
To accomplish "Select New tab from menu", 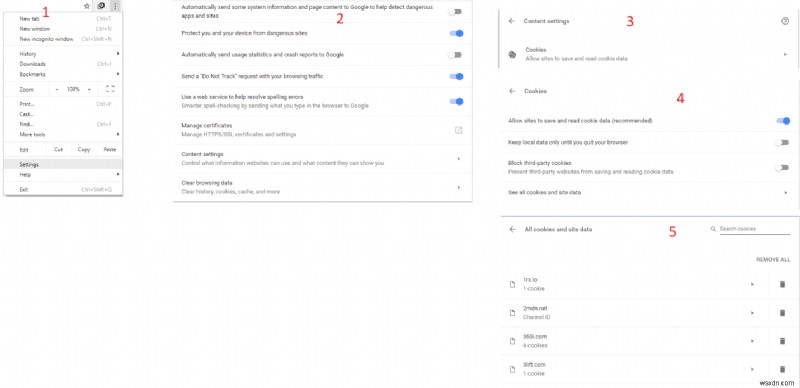I will [63, 18].
